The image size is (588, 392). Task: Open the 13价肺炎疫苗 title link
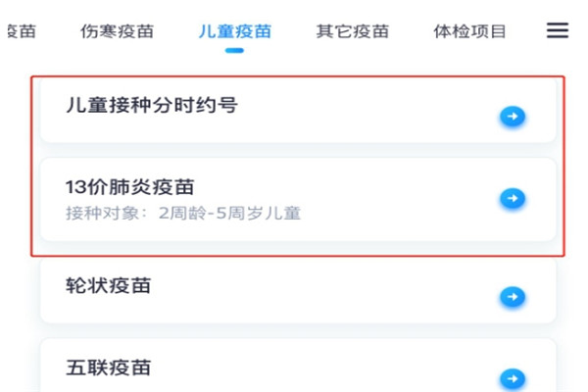(129, 187)
